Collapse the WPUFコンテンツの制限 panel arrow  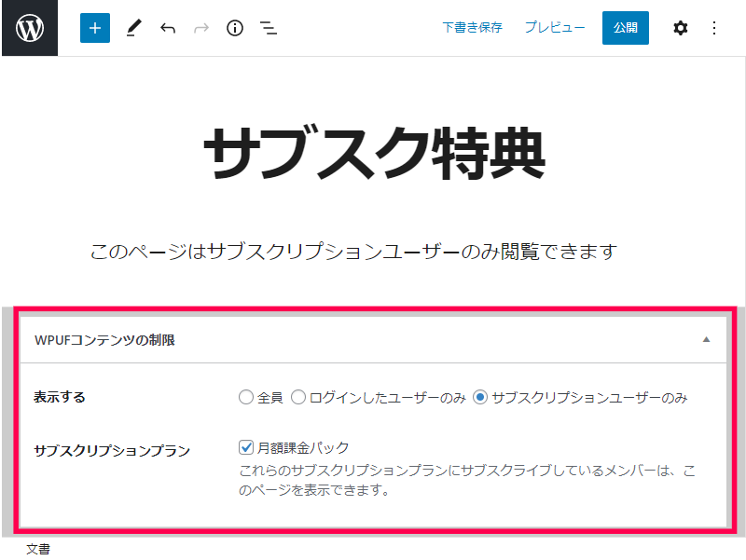point(707,339)
